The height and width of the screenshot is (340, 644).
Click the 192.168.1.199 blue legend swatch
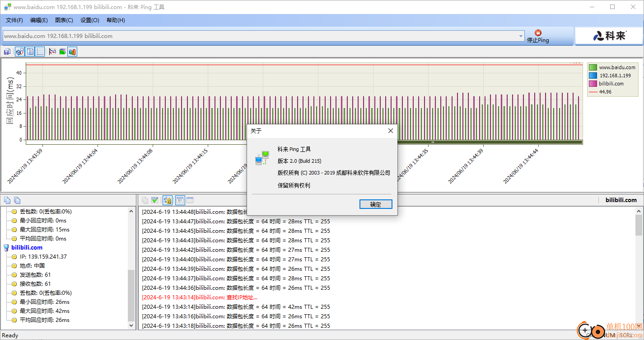593,76
